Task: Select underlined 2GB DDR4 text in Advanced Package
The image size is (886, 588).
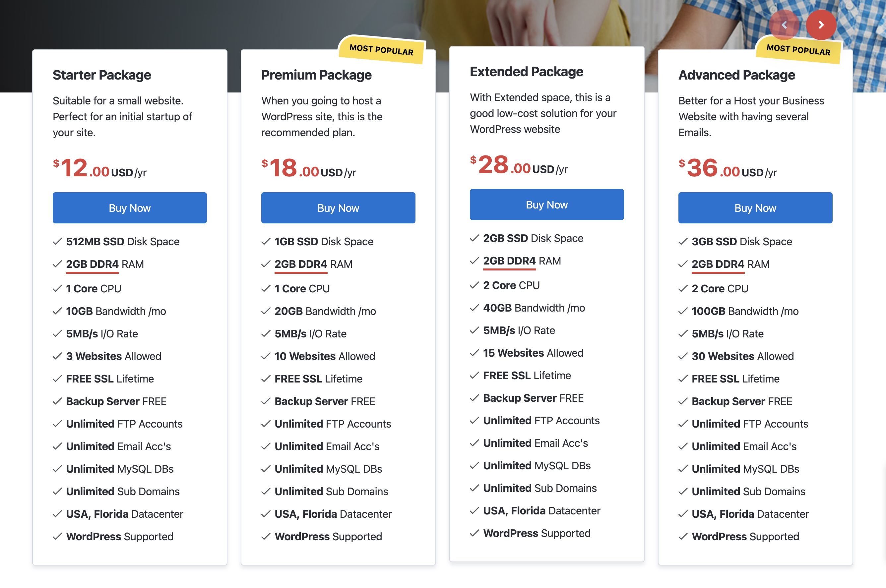Action: [718, 265]
